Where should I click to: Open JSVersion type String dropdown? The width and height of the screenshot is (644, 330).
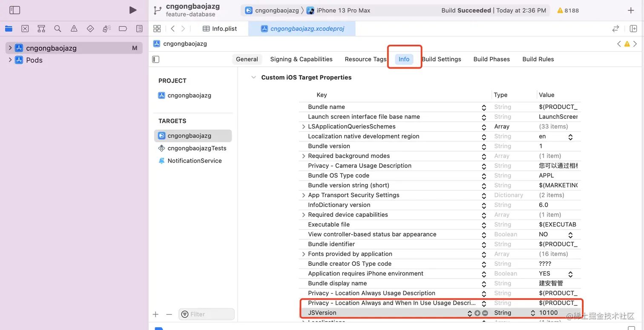point(533,313)
